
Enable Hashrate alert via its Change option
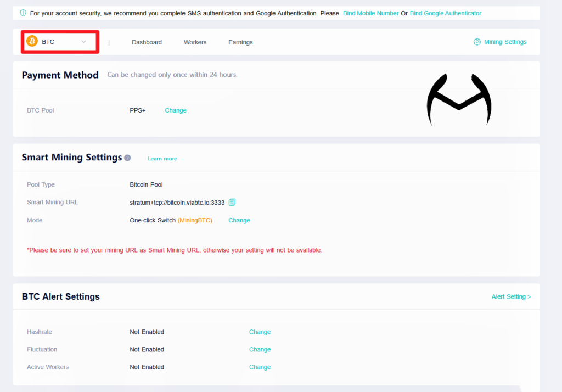tap(260, 332)
